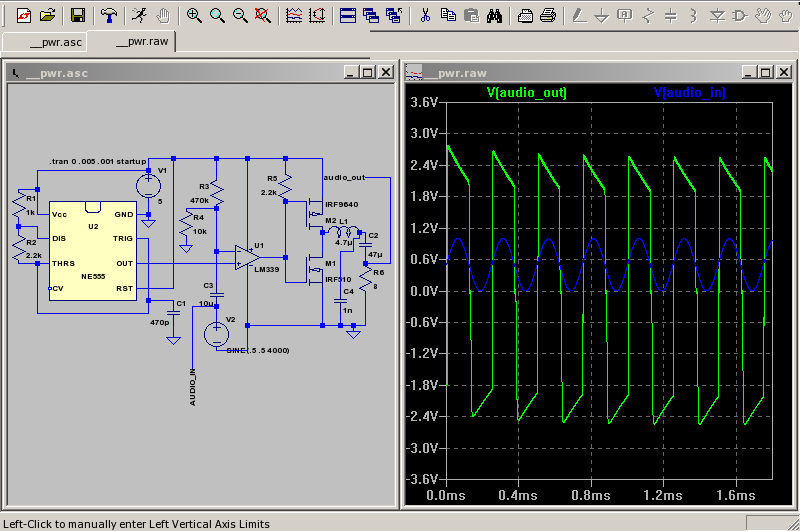Click the V(audio_out) trace label
Image resolution: width=800 pixels, height=531 pixels.
click(527, 92)
